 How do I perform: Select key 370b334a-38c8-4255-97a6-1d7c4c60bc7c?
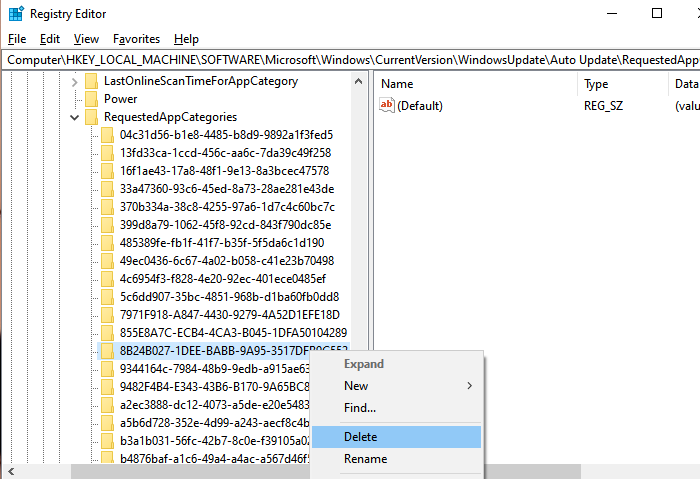[227, 207]
